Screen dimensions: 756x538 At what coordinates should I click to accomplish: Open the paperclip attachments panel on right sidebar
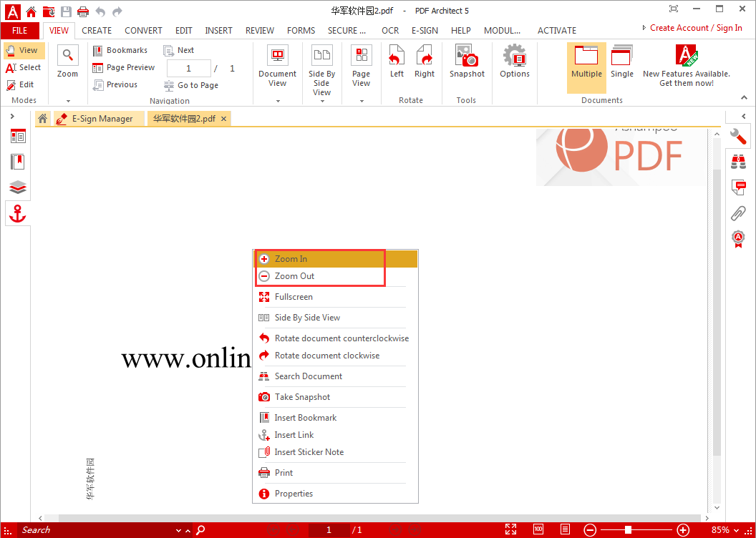click(738, 212)
